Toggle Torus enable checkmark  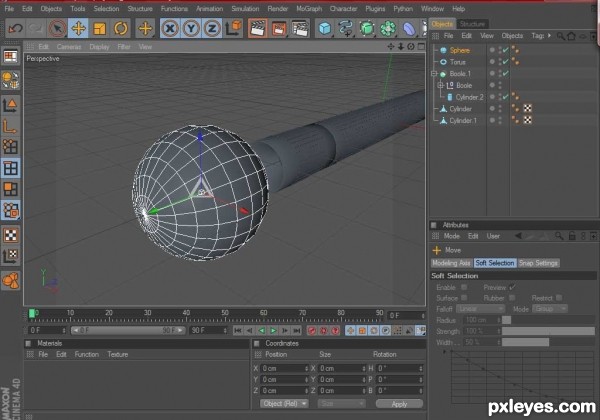pos(506,62)
